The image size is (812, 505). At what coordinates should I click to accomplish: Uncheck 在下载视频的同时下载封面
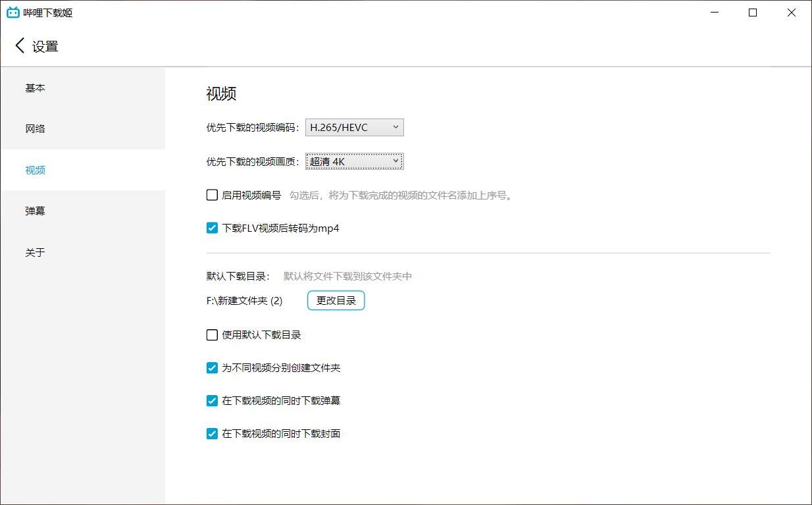pos(212,433)
